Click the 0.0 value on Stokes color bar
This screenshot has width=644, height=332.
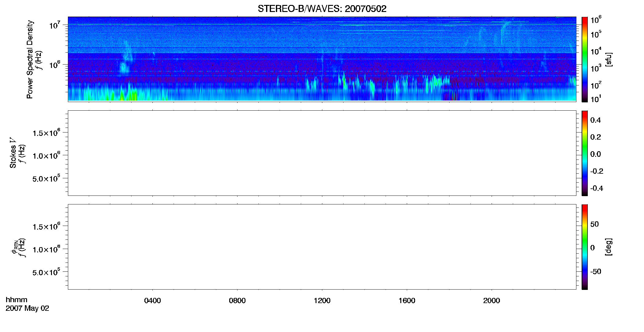click(x=595, y=154)
